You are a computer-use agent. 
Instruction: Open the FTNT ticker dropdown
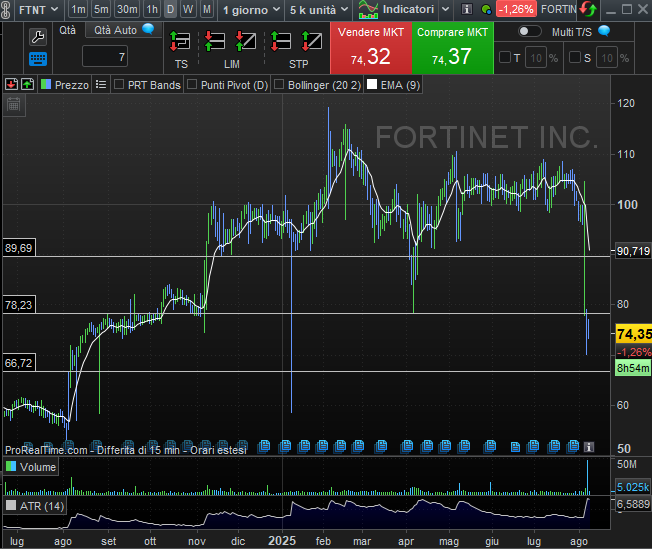coord(39,9)
